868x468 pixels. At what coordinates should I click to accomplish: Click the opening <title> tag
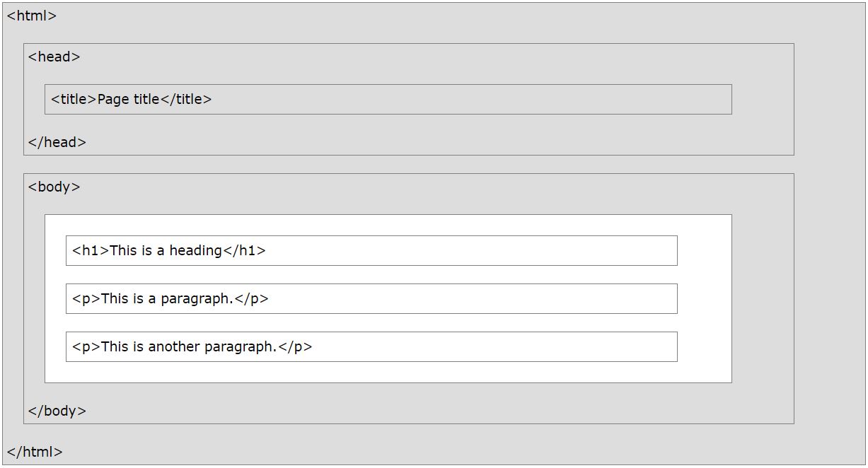click(74, 99)
